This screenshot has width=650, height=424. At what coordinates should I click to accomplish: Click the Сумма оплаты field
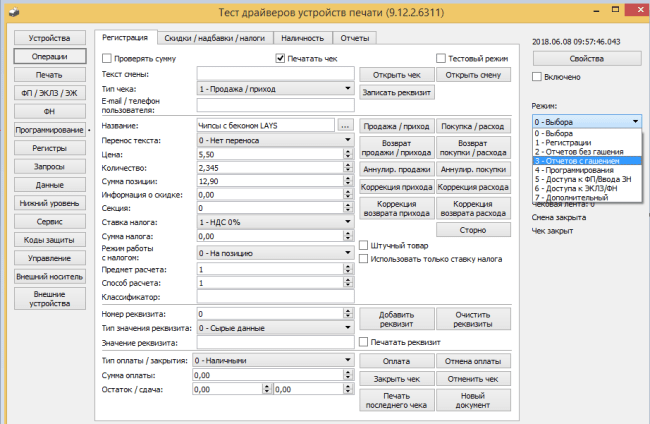(x=268, y=375)
